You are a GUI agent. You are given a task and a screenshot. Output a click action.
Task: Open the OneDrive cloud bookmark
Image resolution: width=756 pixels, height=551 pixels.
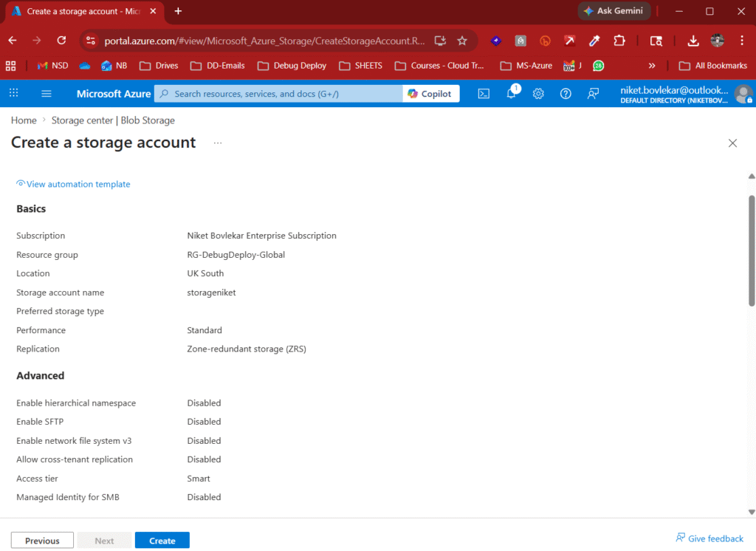pos(85,66)
